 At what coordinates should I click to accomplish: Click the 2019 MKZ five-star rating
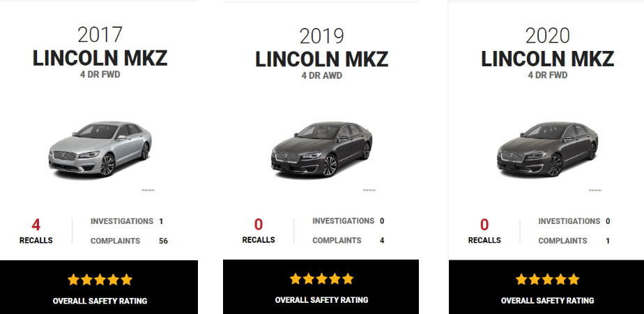pyautogui.click(x=321, y=278)
